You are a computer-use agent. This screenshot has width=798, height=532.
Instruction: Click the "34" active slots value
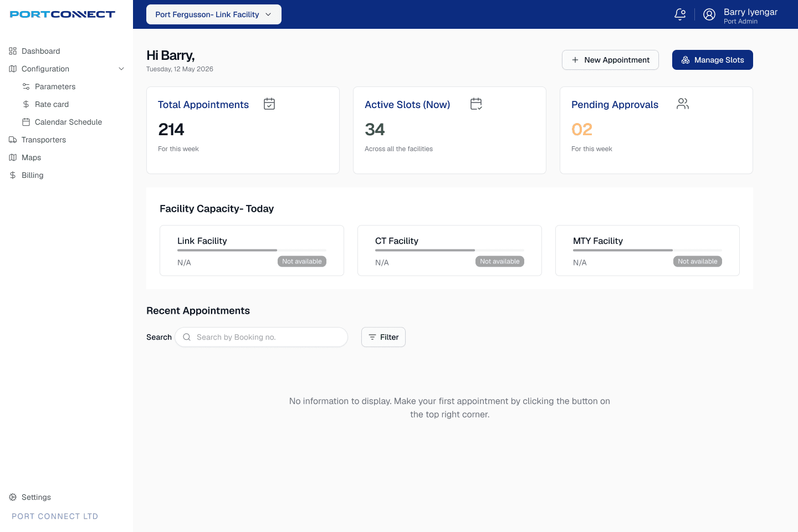375,129
